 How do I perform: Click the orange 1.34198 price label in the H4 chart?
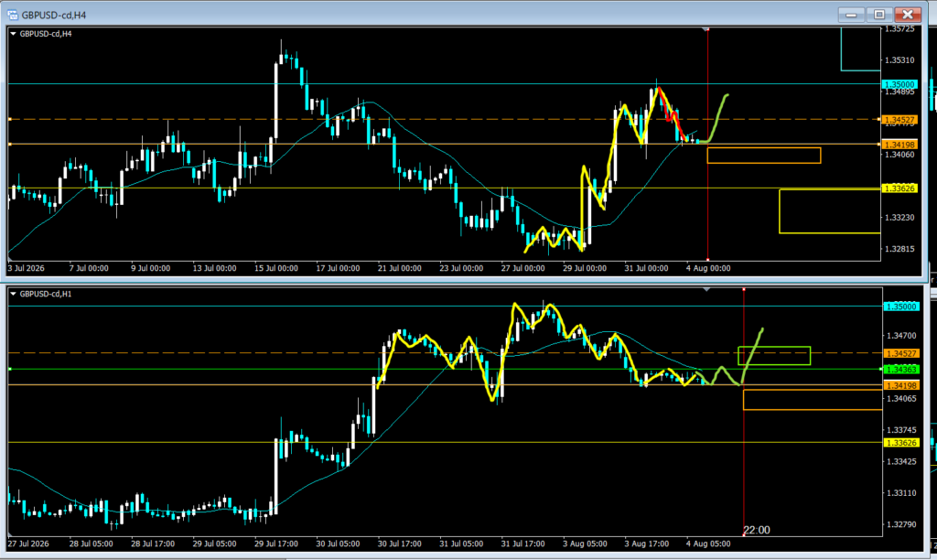(900, 145)
